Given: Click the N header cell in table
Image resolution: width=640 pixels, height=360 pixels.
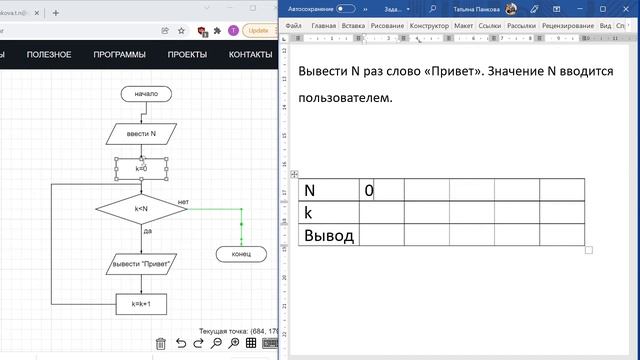Looking at the screenshot, I should pos(329,190).
